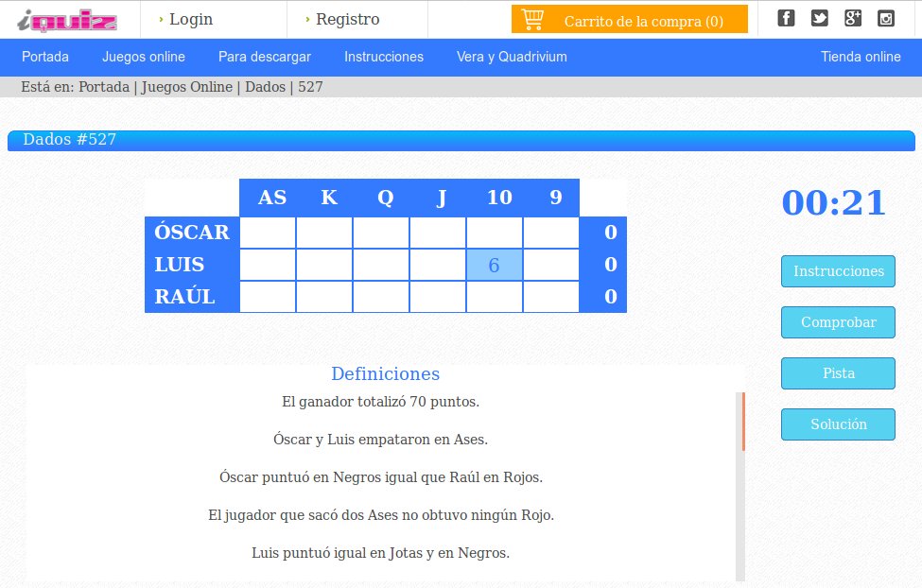
Task: Click the Dados breadcrumb link
Action: tap(265, 87)
